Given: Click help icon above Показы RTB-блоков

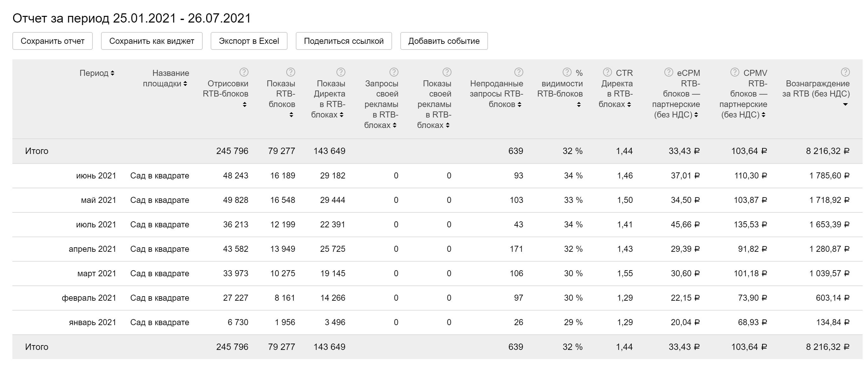Looking at the screenshot, I should click(290, 72).
